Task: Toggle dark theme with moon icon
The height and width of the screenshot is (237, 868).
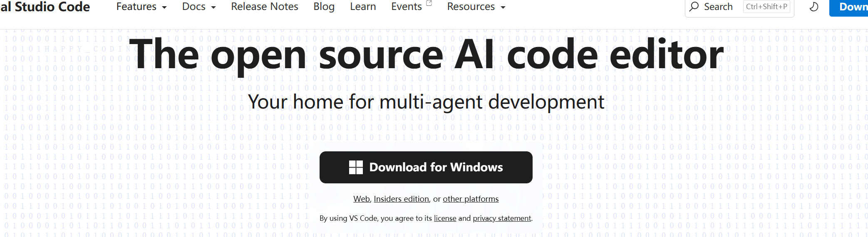Action: (x=814, y=7)
